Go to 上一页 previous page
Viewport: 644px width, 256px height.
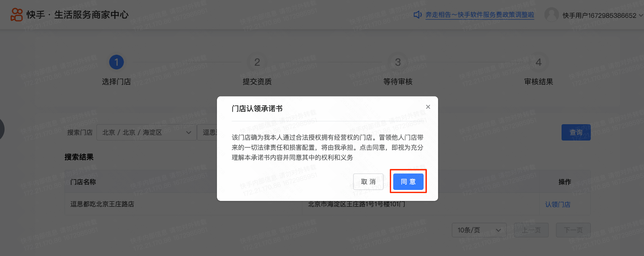pyautogui.click(x=531, y=230)
